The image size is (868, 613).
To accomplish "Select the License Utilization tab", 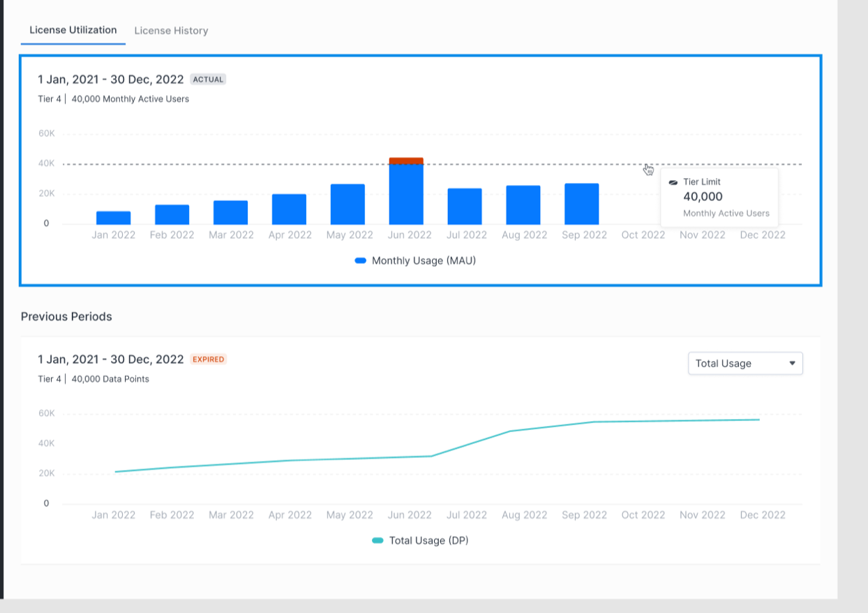I will [x=73, y=30].
